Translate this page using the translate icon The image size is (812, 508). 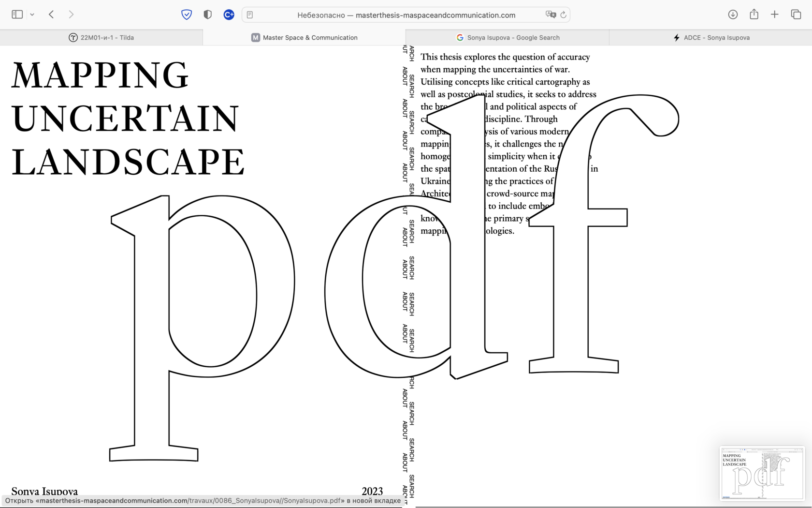click(x=551, y=15)
